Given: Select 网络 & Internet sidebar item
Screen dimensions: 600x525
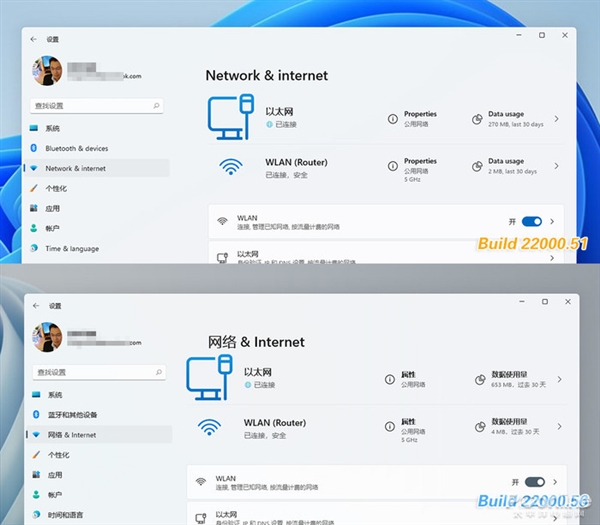Looking at the screenshot, I should point(99,435).
